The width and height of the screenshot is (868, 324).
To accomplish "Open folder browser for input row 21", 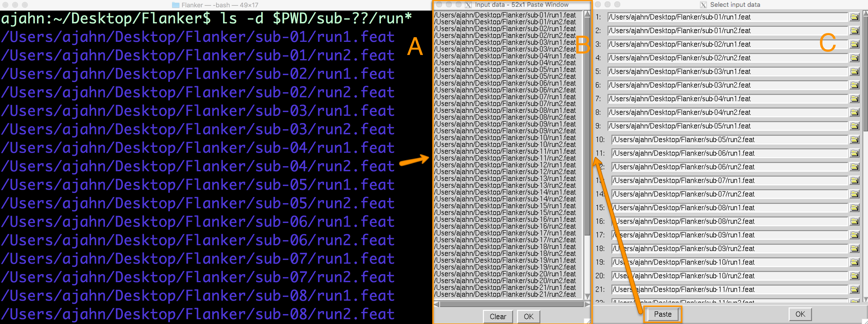I will click(855, 289).
